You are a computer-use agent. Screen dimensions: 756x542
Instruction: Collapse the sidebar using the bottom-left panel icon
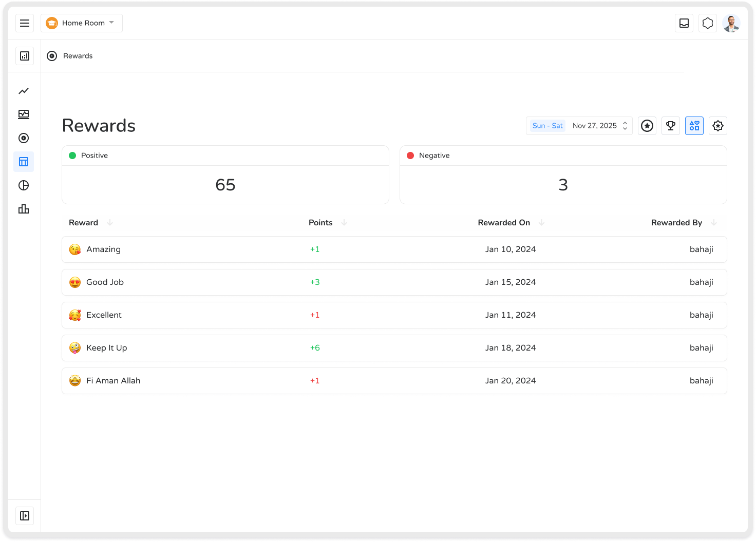[25, 515]
